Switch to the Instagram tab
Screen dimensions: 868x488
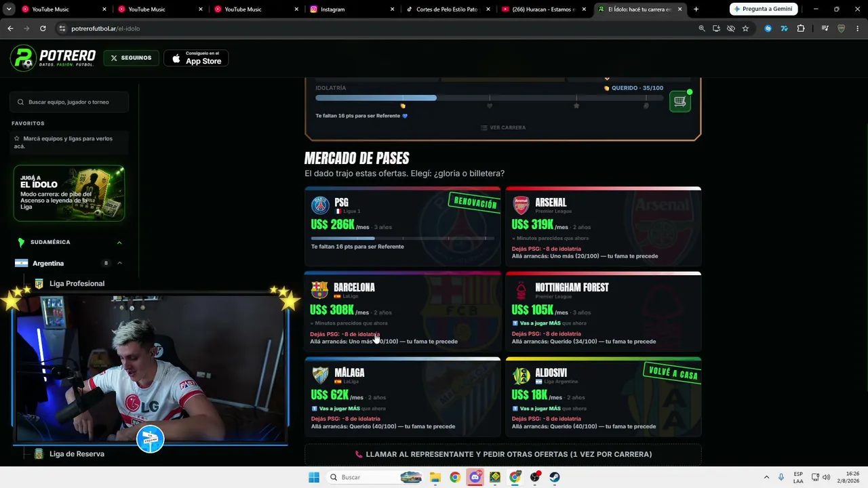pos(351,9)
